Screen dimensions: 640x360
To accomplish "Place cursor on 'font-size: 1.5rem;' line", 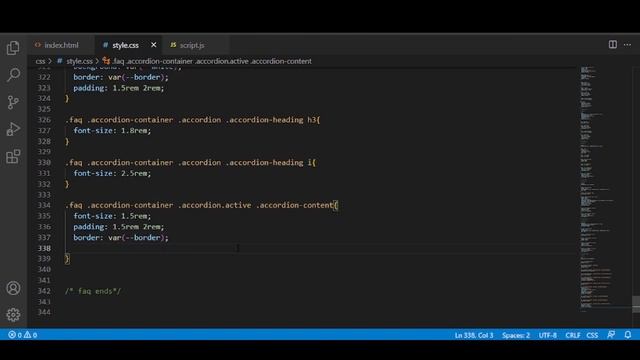I will tap(112, 216).
